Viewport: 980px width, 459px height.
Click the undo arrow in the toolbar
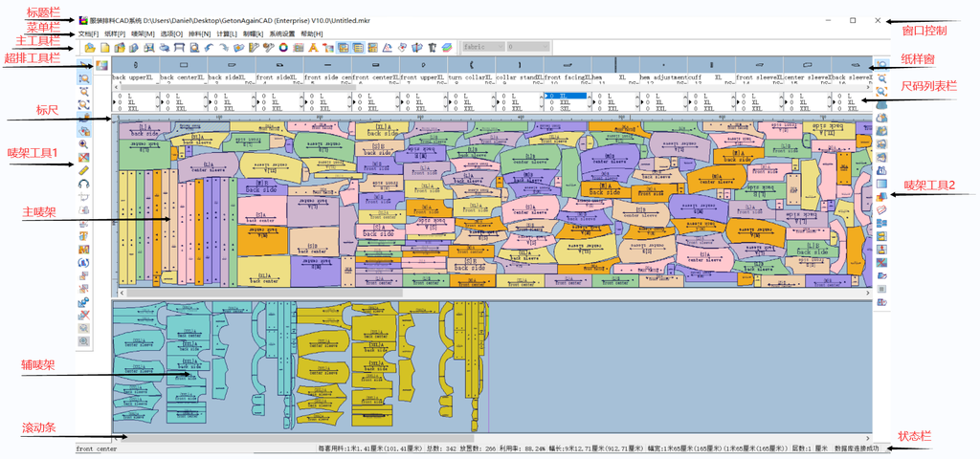coord(208,47)
